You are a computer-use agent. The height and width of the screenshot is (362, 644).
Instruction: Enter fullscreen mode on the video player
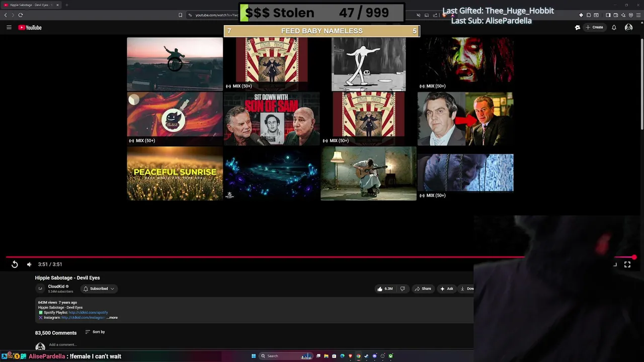pyautogui.click(x=627, y=264)
